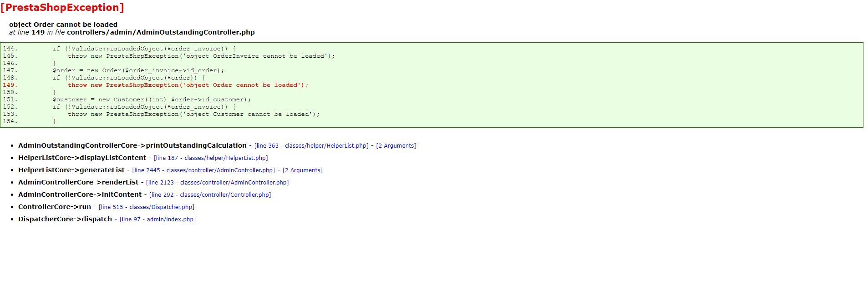Click highlighted red code line 149
868x289 pixels.
(x=188, y=85)
